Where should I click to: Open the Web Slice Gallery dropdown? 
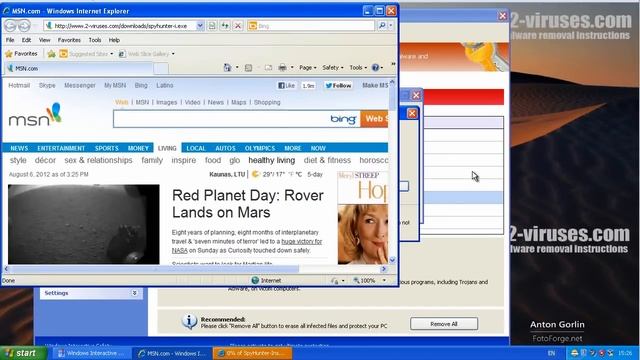pyautogui.click(x=173, y=54)
